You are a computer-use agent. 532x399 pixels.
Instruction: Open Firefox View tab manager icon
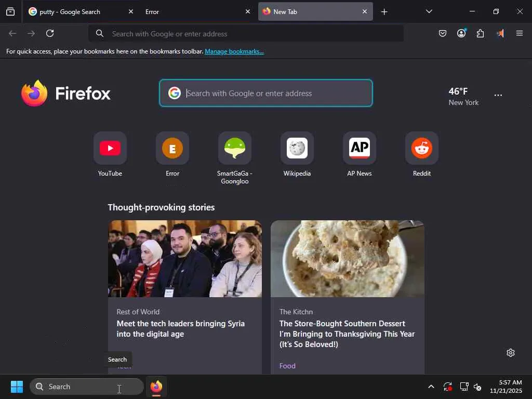click(x=10, y=11)
